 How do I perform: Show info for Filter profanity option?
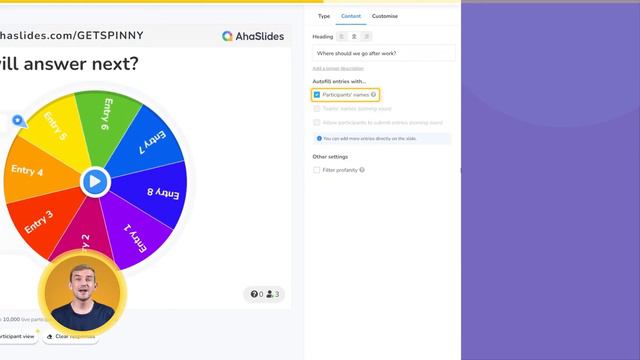362,170
